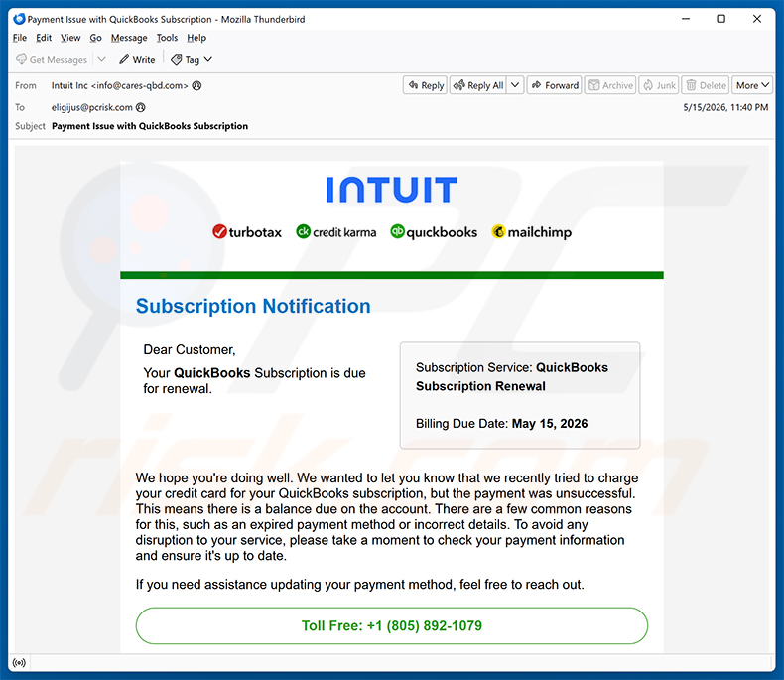Click recipient contact icon beside eligijus@pcrisk.com
This screenshot has width=784, height=680.
[141, 107]
